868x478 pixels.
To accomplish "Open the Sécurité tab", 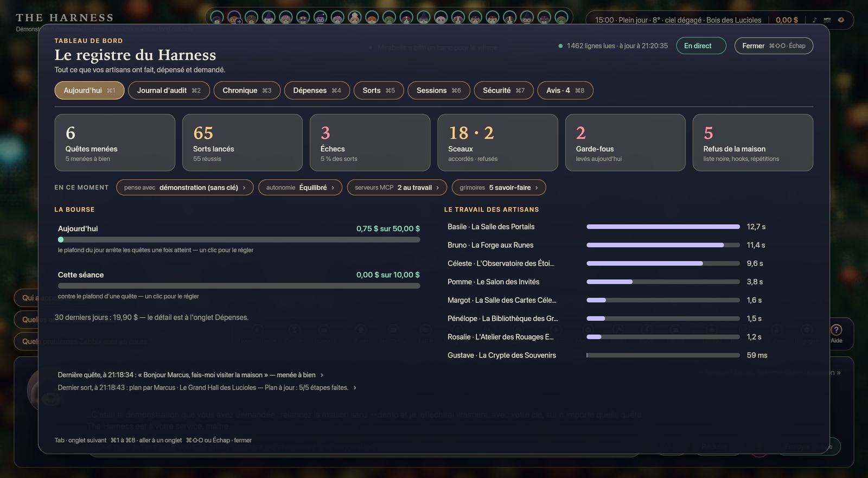I will (x=503, y=91).
